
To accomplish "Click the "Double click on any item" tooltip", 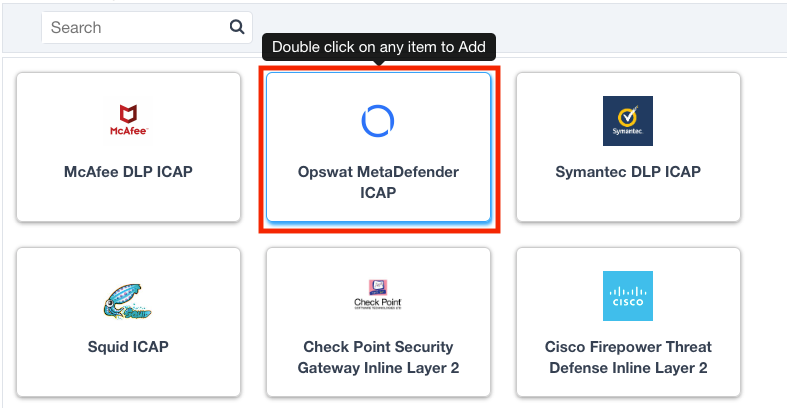I will tap(379, 47).
